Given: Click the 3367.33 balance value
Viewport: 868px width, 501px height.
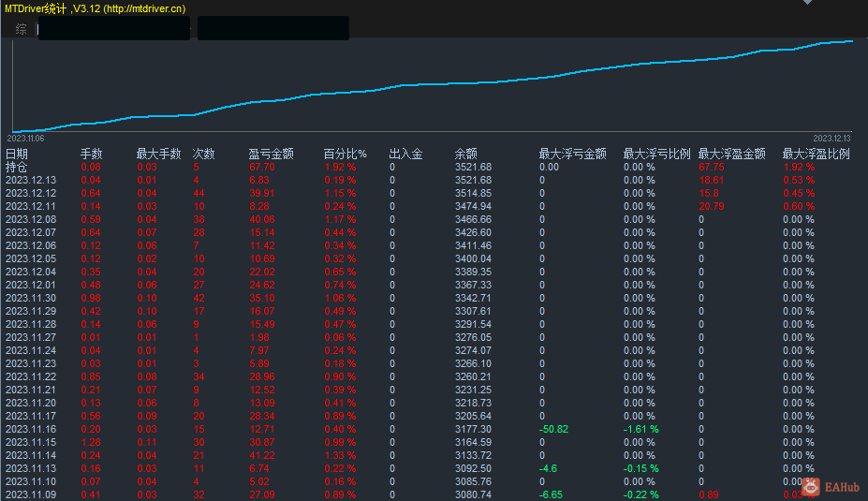Looking at the screenshot, I should click(473, 285).
